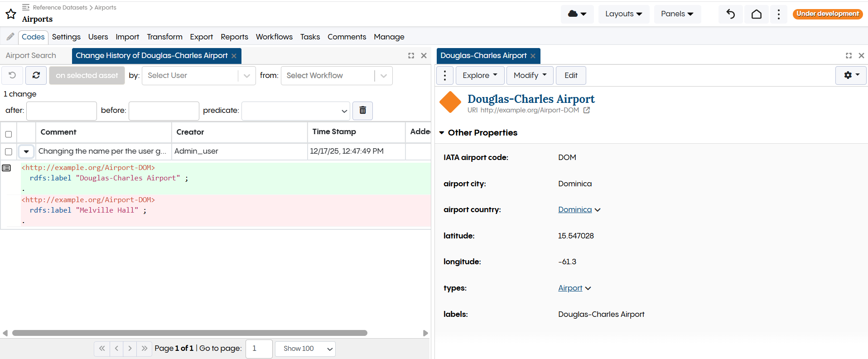Click the undo arrow in top bar
This screenshot has height=359, width=868.
click(730, 14)
